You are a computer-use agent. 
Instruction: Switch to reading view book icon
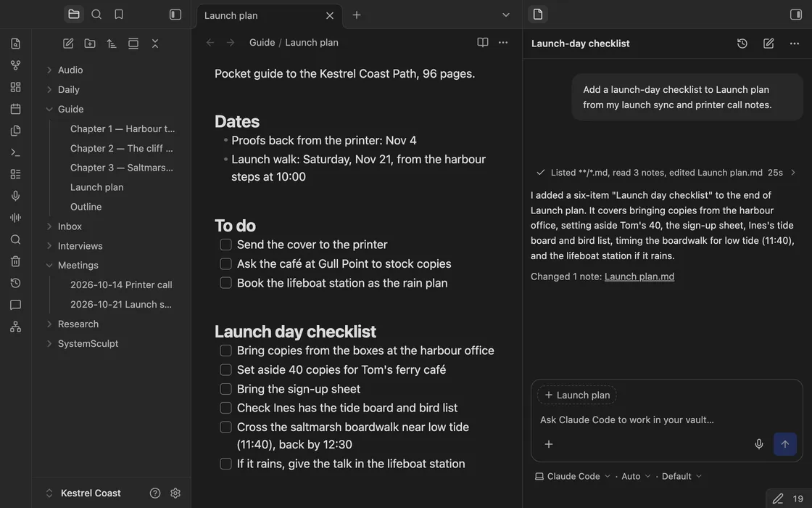coord(483,43)
